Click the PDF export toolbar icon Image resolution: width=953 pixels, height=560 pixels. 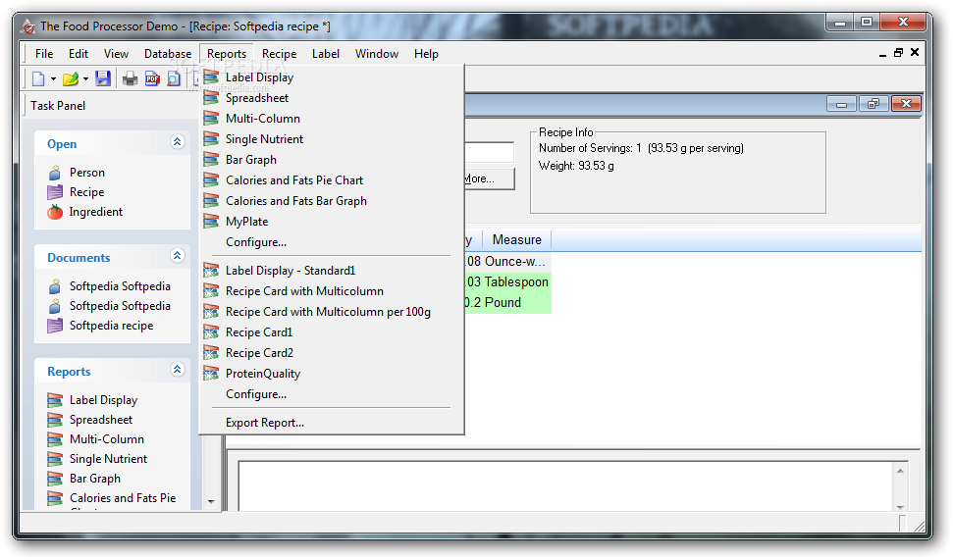coord(152,78)
